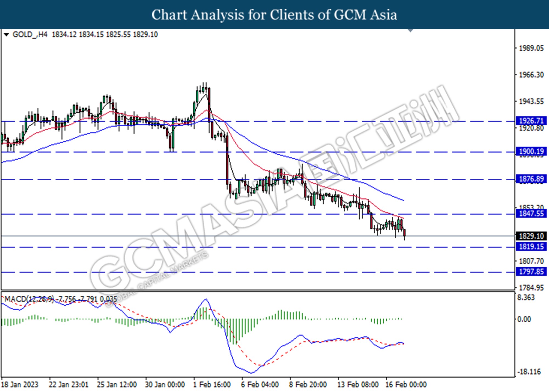Click the 16 Feb 00:00 time label
This screenshot has width=549, height=392.
(x=406, y=385)
